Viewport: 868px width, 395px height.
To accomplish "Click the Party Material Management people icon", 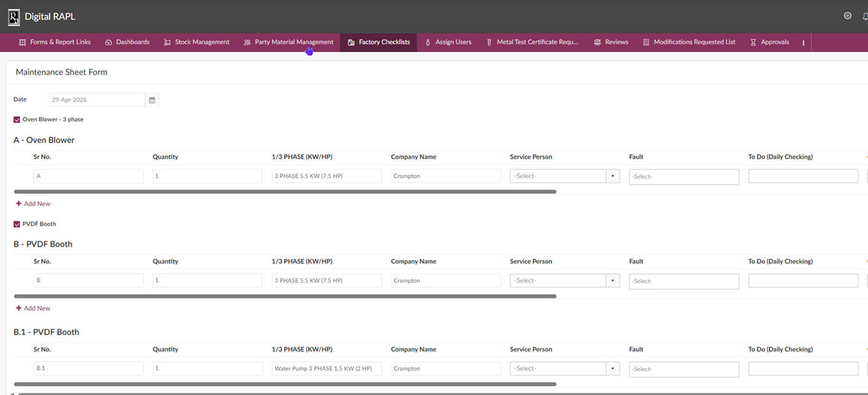I will pos(247,42).
